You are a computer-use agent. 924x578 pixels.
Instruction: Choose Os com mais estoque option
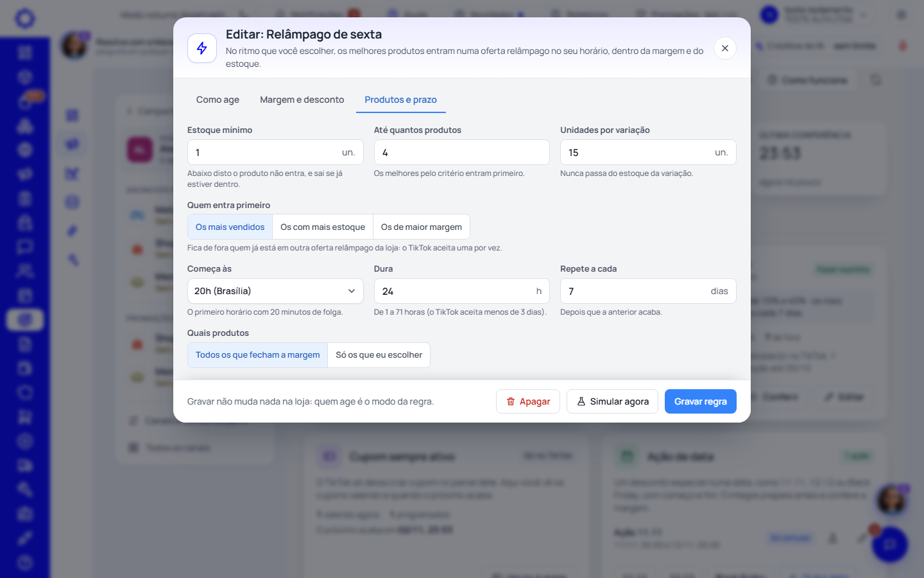click(323, 227)
